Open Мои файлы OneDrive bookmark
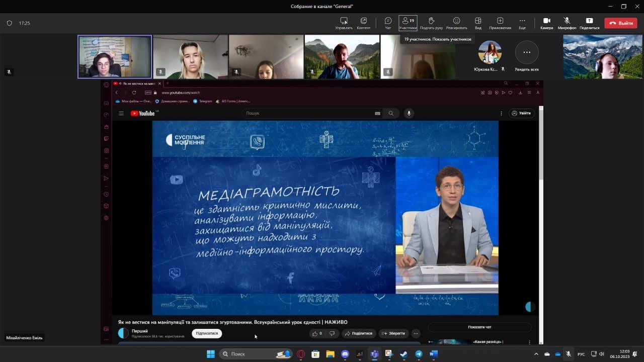 (134, 101)
